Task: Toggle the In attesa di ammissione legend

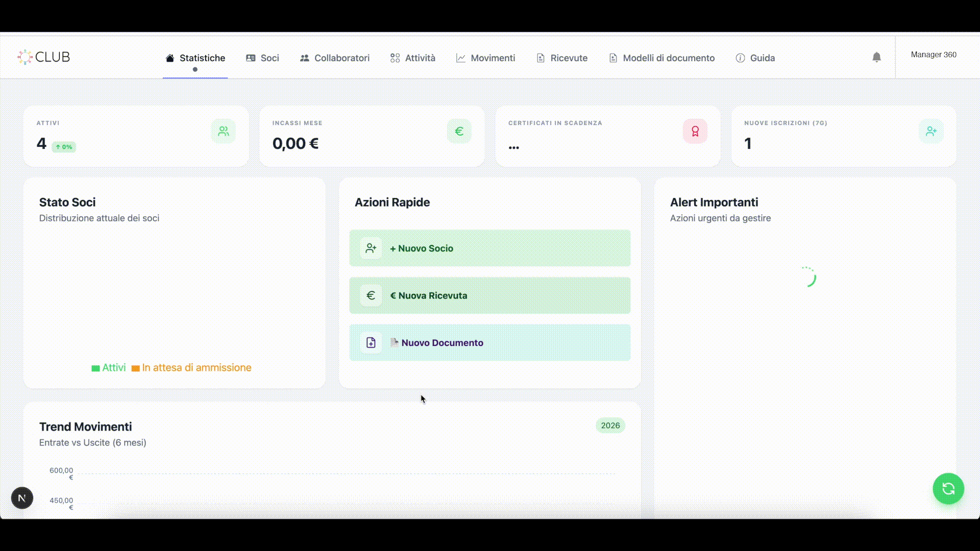Action: pyautogui.click(x=191, y=367)
